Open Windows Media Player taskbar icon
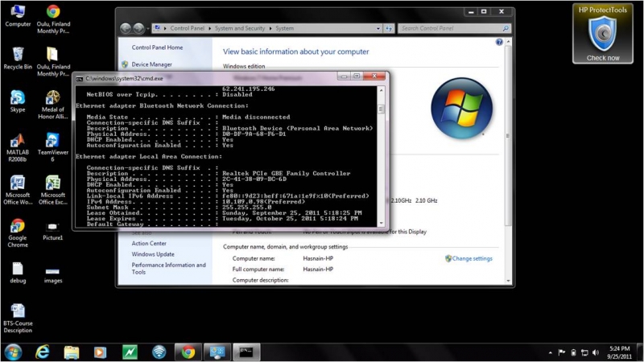644x362 pixels. point(100,352)
